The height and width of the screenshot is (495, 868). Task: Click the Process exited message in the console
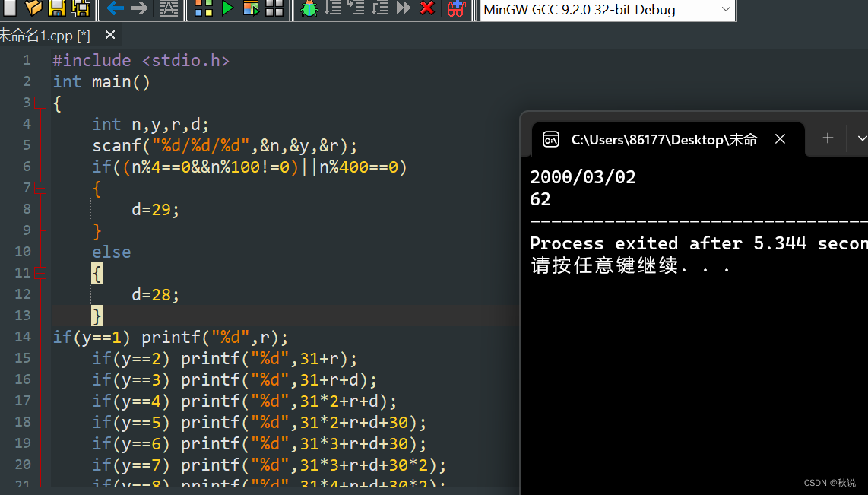[x=699, y=243]
